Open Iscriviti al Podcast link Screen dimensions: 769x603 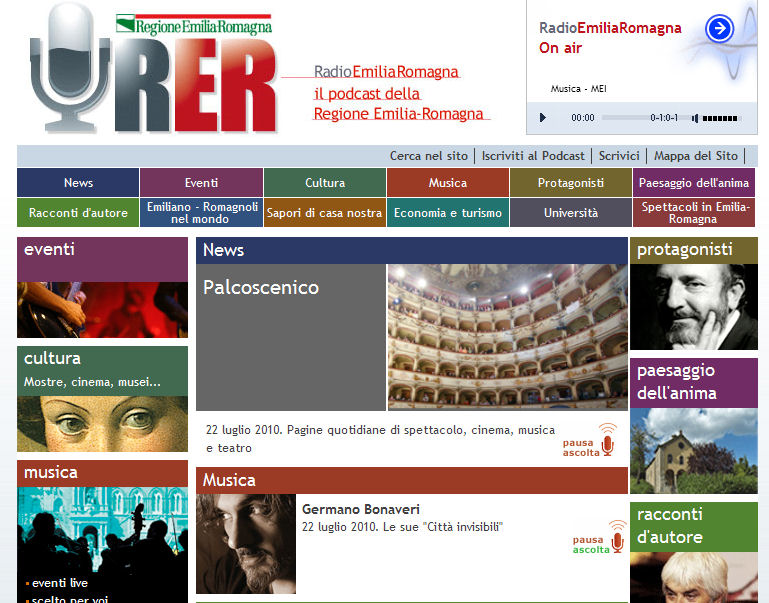[x=533, y=156]
